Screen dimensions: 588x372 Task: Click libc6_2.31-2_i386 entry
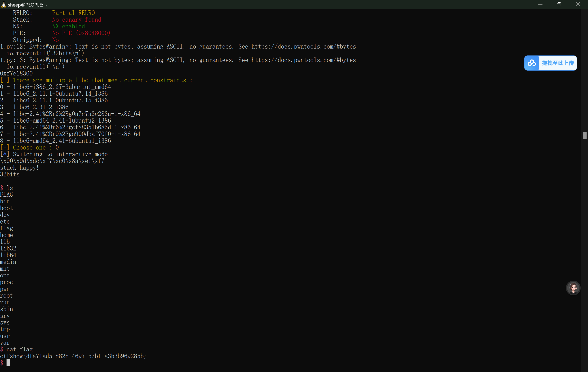(x=41, y=107)
